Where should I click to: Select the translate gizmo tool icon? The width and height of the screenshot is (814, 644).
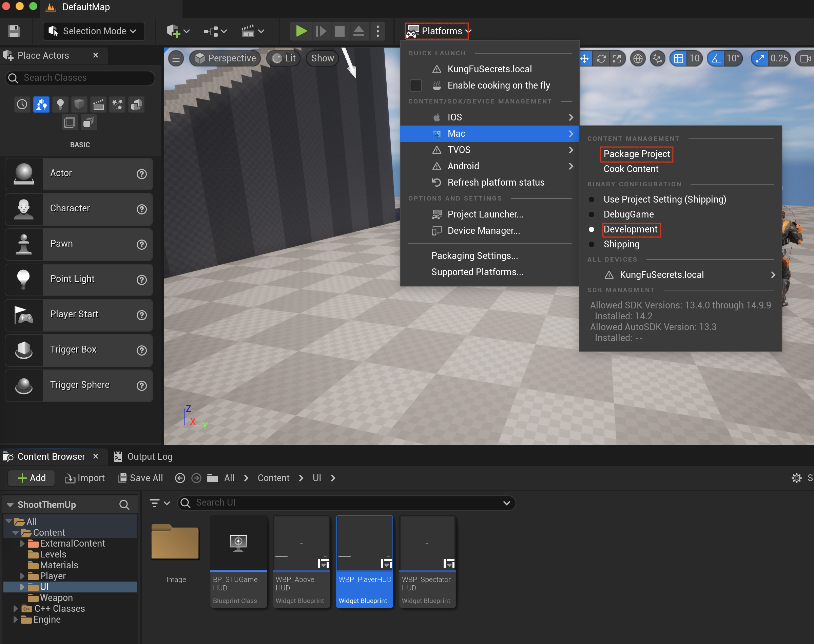pyautogui.click(x=585, y=58)
